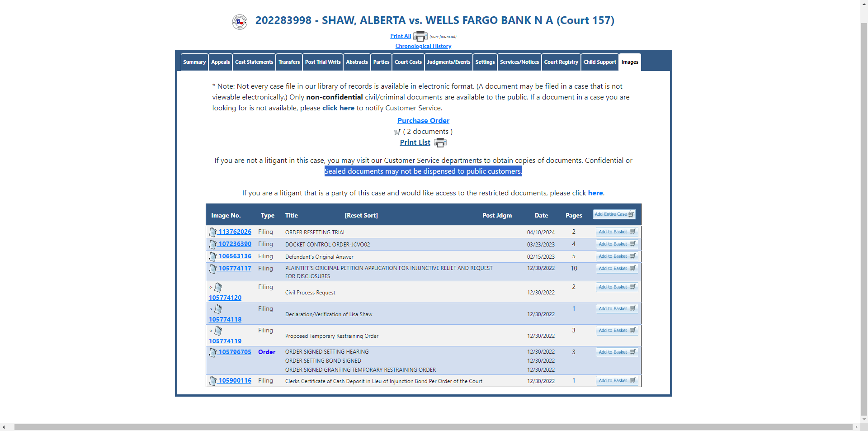
Task: Add Clerks Certificate filing to basket
Action: point(617,381)
